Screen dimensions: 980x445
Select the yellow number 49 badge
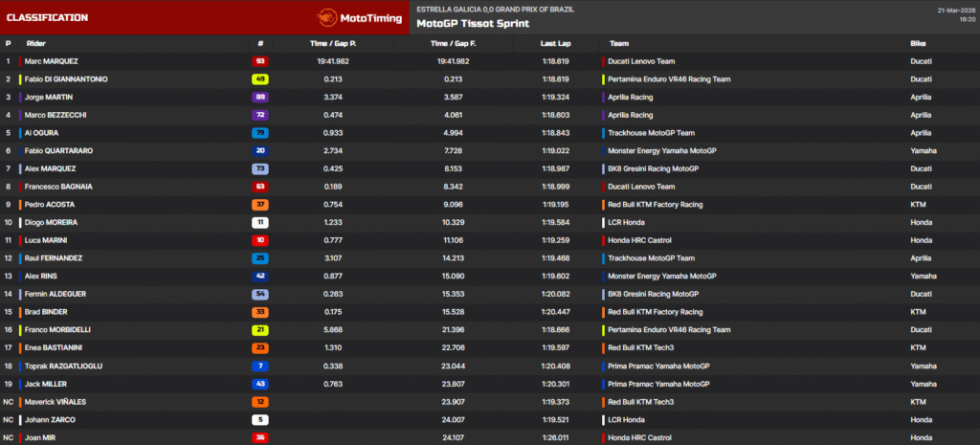click(260, 79)
